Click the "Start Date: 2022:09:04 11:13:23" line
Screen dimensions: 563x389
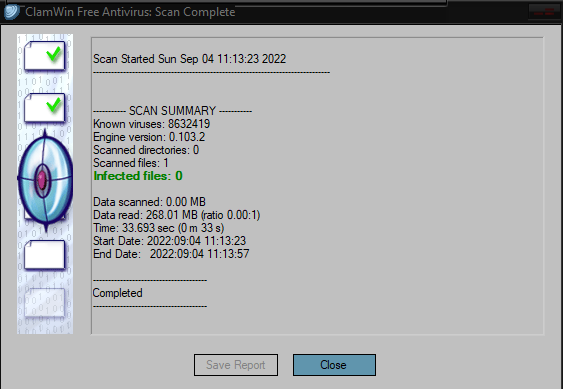pos(169,241)
